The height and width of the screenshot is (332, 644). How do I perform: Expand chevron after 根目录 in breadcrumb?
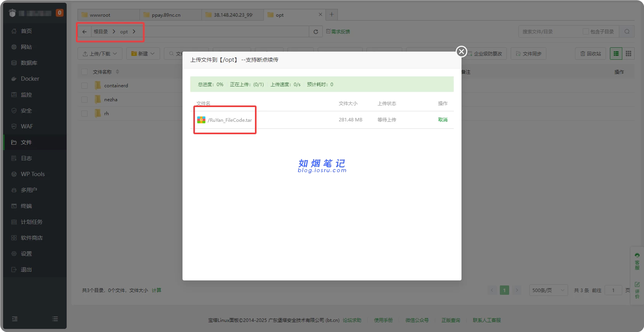114,32
